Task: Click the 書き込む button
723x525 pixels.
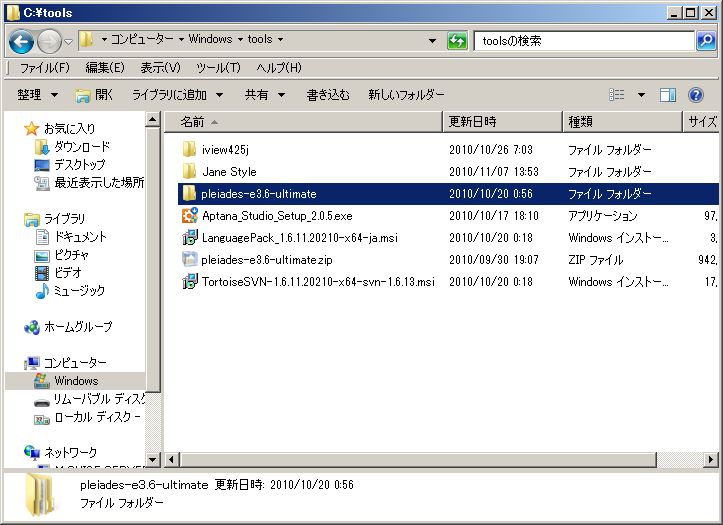Action: [x=328, y=95]
